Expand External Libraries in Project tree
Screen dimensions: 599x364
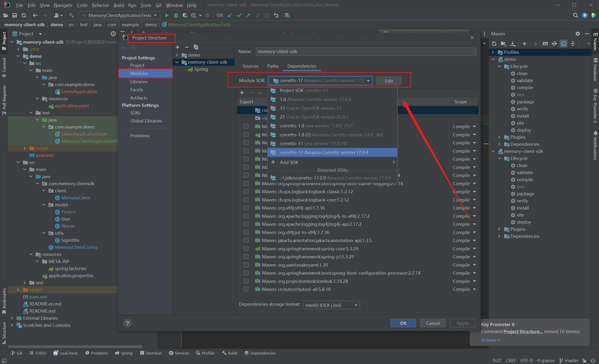click(x=12, y=318)
